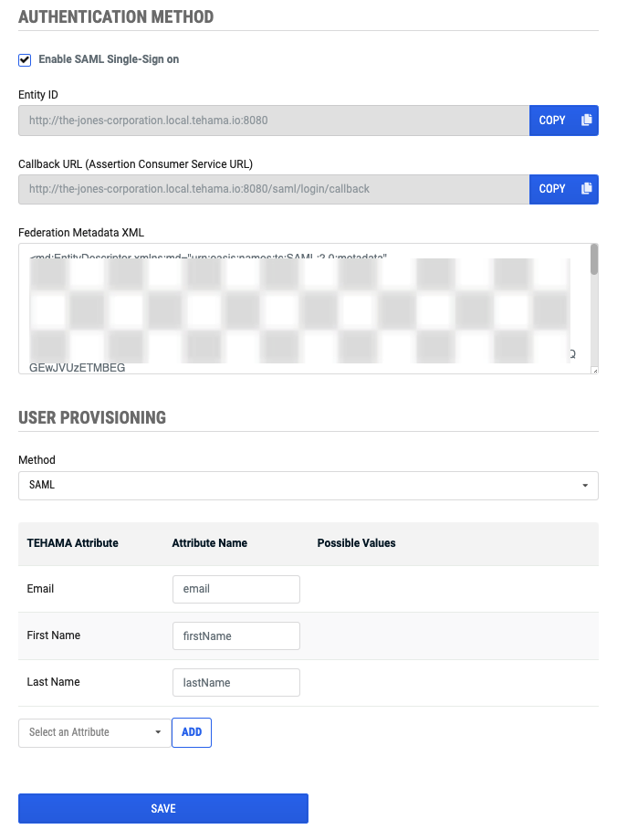
Task: Click the Entity ID URL field
Action: coord(274,121)
